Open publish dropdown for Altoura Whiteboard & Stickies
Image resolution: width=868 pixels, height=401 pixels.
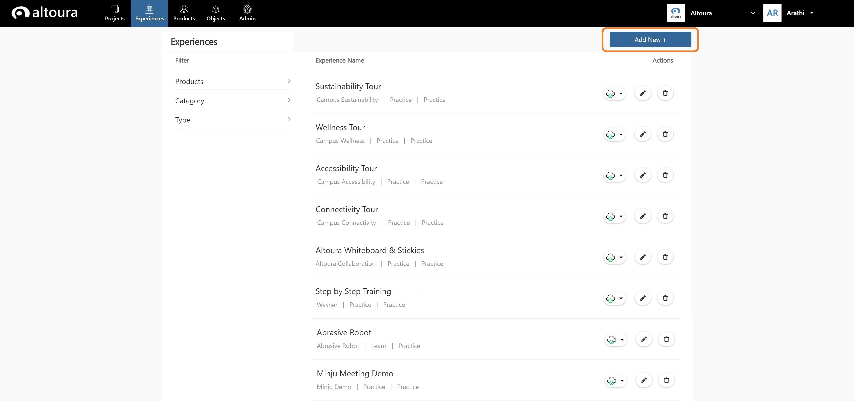615,257
